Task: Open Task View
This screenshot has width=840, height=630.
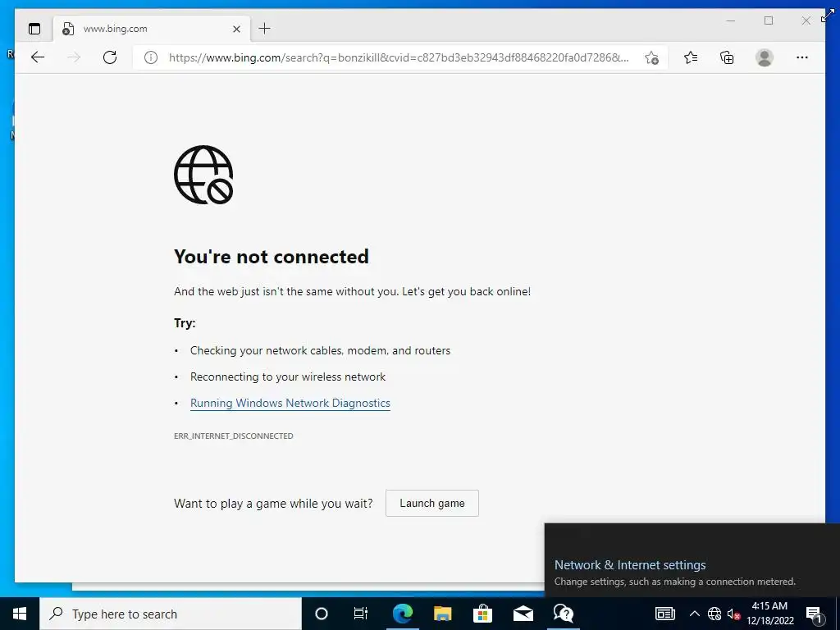Action: click(361, 614)
